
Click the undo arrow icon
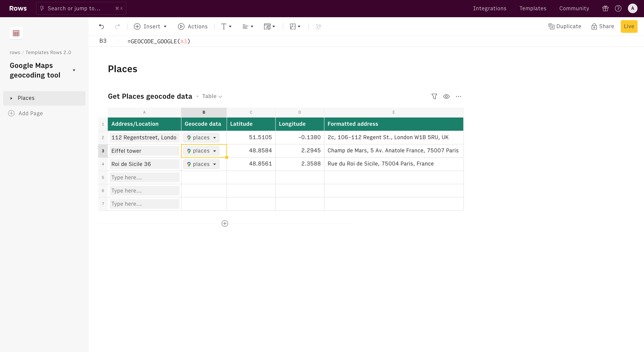coord(101,26)
